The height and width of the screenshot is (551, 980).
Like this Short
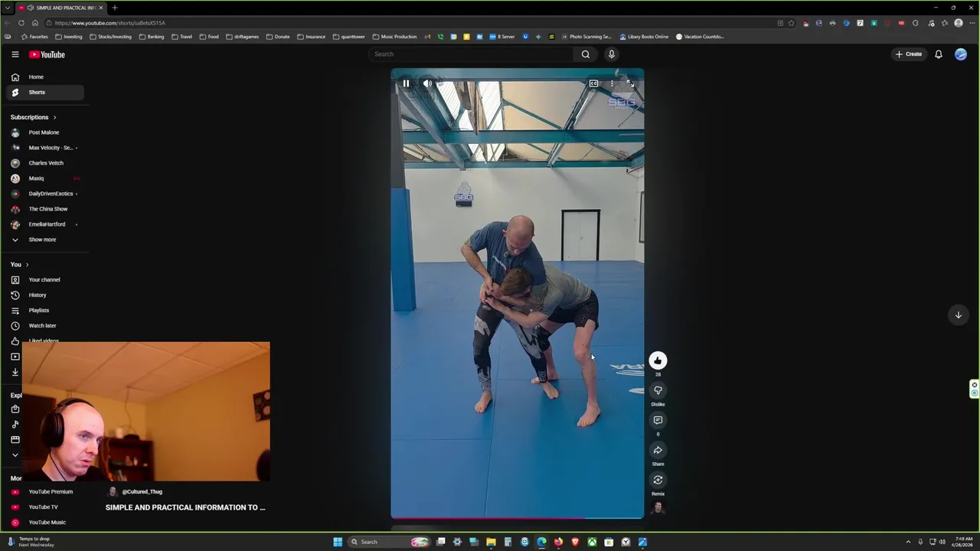point(658,360)
